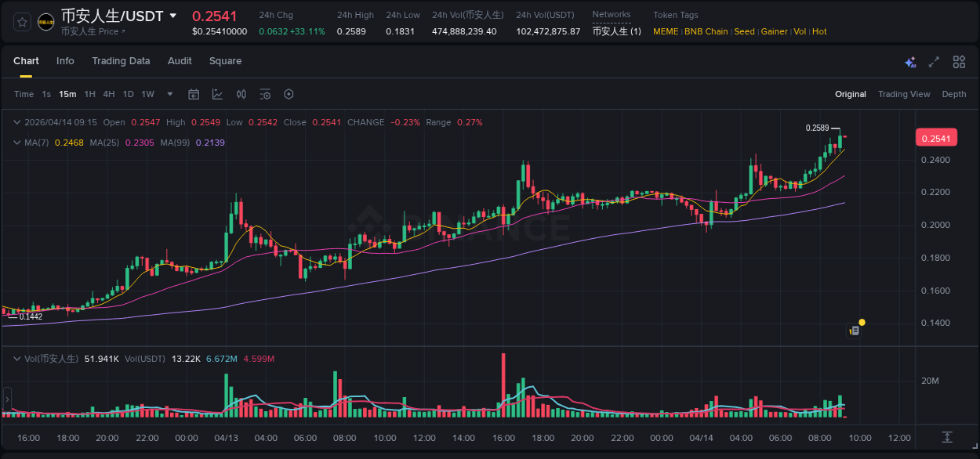The height and width of the screenshot is (459, 980).
Task: Collapse the Vol indicator panel chevron
Action: [17, 357]
